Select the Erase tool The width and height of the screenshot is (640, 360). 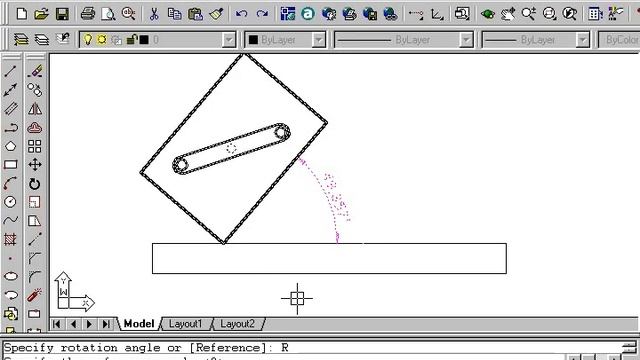tap(35, 71)
